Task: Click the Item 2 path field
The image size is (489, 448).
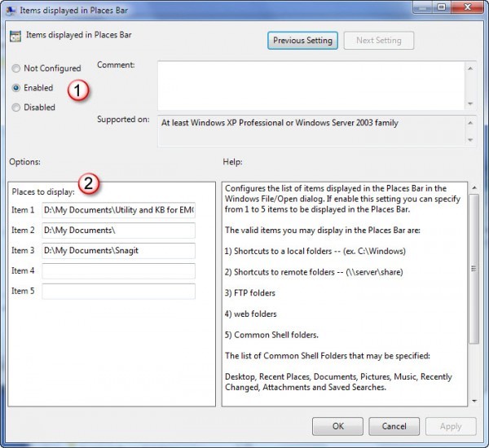Action: tap(118, 231)
